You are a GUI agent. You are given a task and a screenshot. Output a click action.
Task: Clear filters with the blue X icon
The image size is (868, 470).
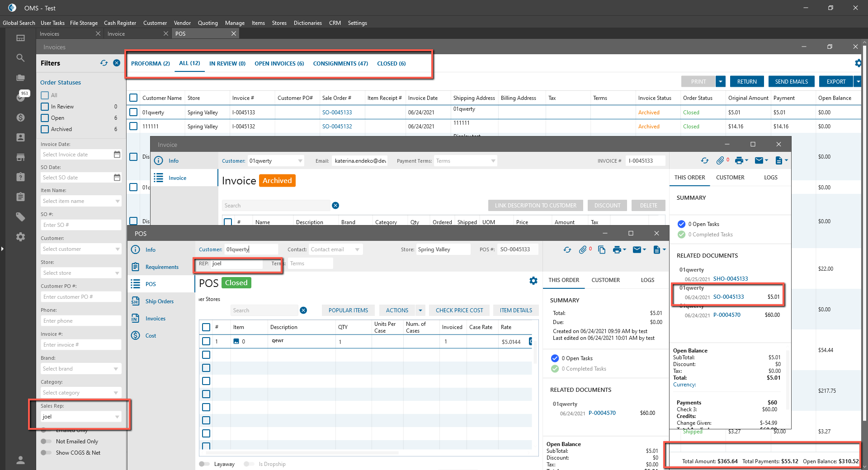[x=117, y=63]
